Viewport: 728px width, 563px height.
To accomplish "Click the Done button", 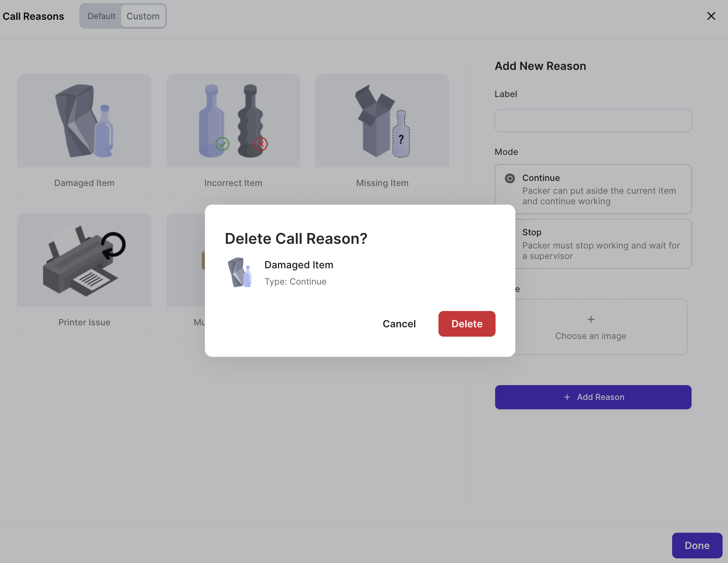I will tap(697, 546).
